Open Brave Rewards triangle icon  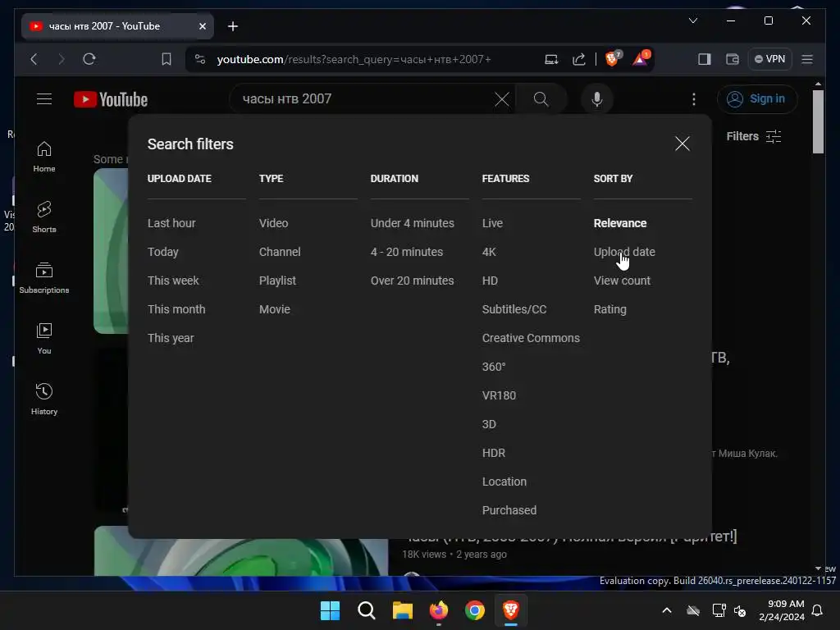click(640, 58)
